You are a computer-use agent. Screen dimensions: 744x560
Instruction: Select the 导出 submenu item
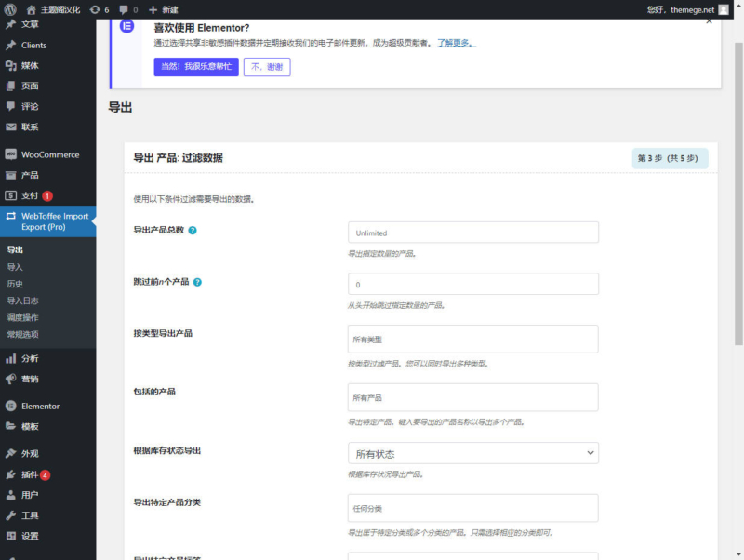(15, 249)
